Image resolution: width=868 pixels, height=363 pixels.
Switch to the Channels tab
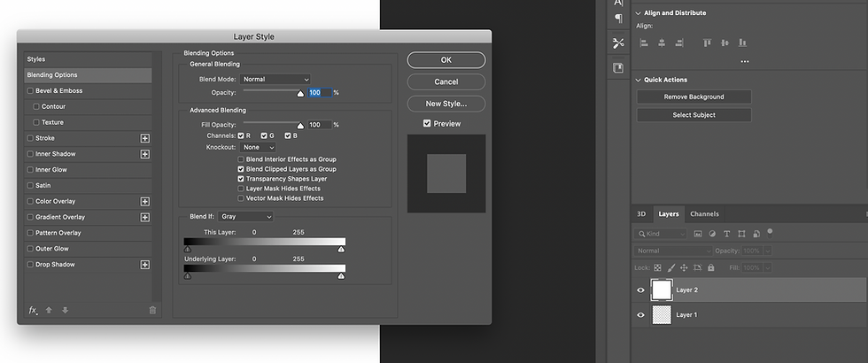click(x=704, y=214)
